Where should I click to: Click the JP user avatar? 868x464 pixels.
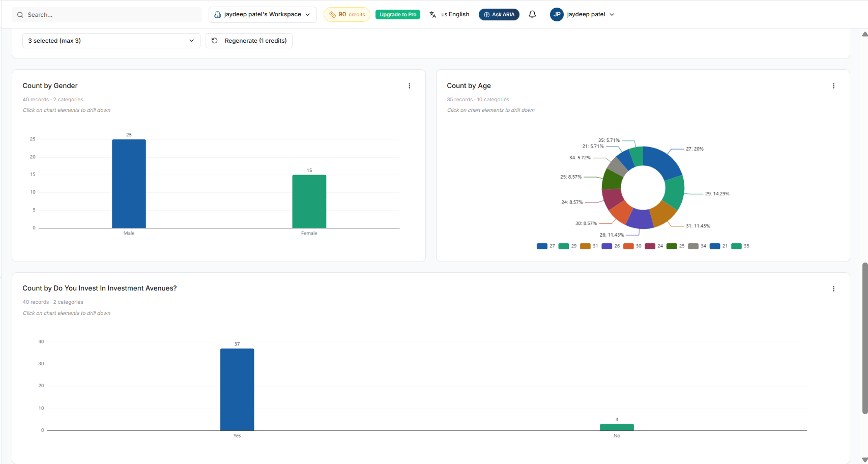click(557, 14)
